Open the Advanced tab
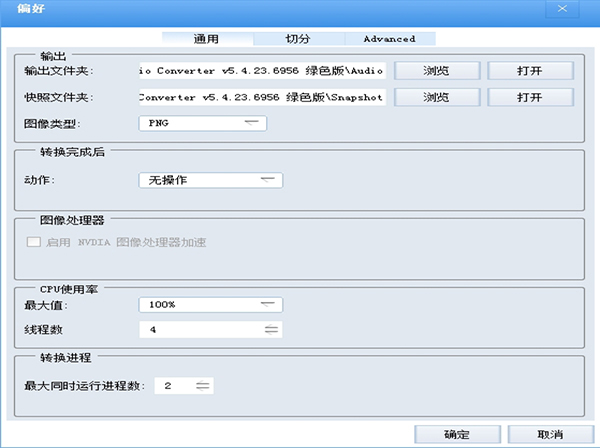This screenshot has height=448, width=600. coord(390,39)
